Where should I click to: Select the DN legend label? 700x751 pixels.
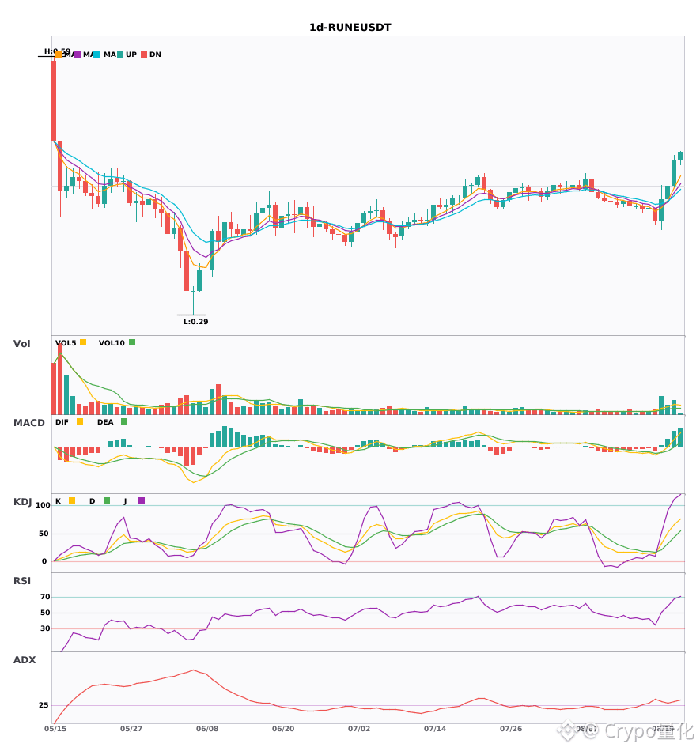click(x=155, y=55)
